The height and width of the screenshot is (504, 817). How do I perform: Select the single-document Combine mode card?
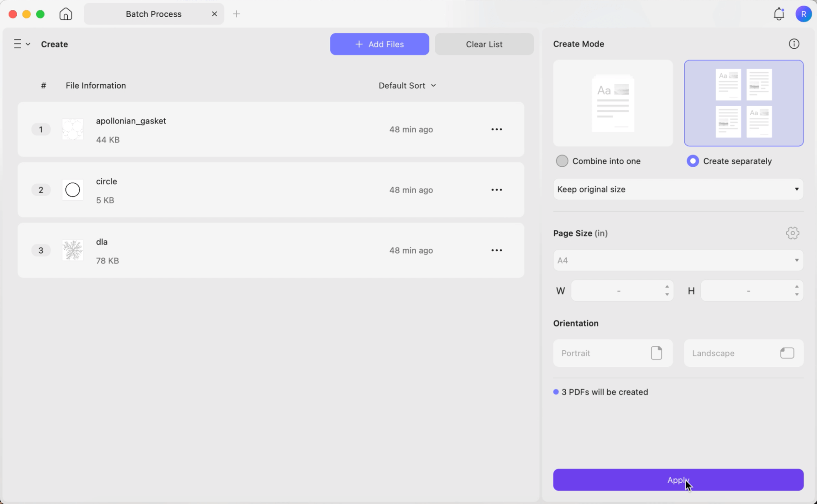613,103
